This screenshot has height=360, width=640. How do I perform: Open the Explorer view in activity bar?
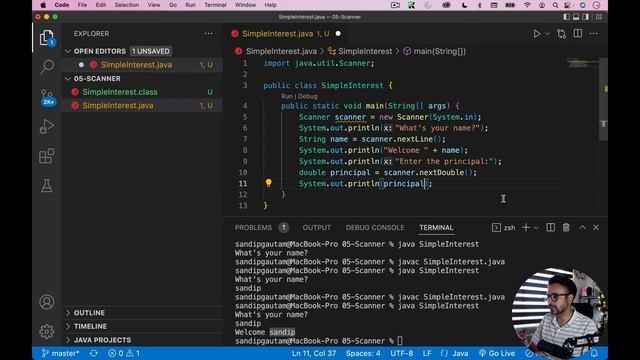coord(47,38)
